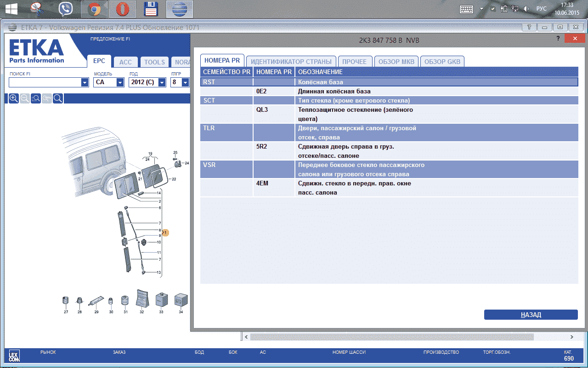Switch to the НОМЕРА PR tab
The width and height of the screenshot is (588, 368).
pos(222,61)
